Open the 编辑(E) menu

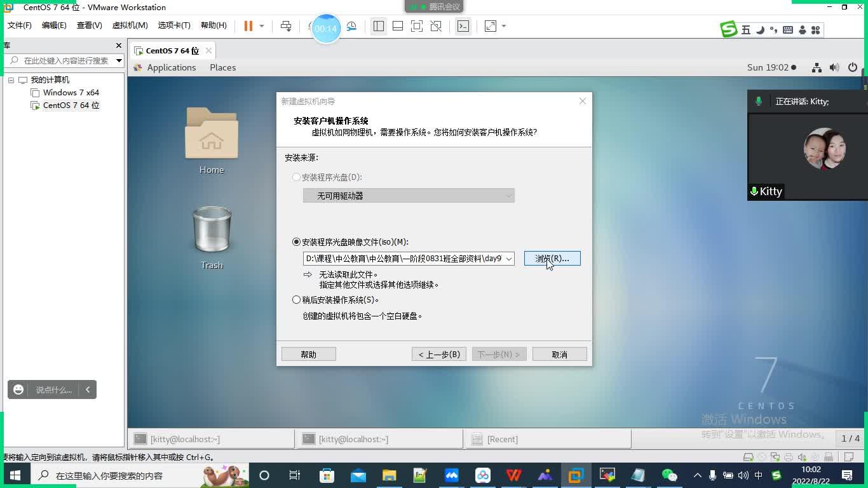(x=54, y=25)
